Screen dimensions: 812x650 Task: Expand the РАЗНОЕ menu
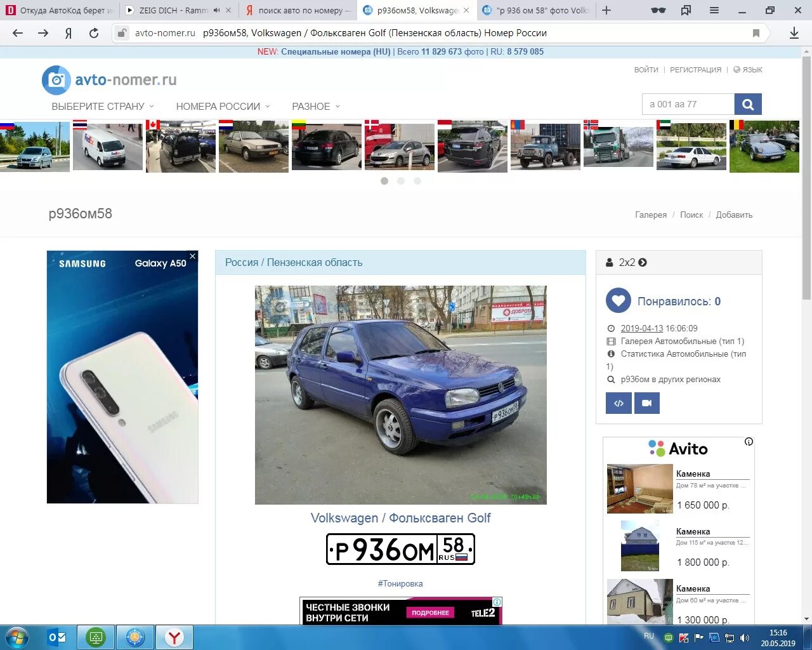(316, 107)
